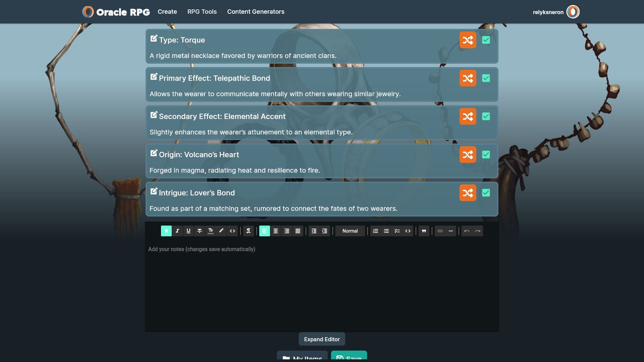
Task: Open the RPG Tools menu
Action: pos(202,12)
